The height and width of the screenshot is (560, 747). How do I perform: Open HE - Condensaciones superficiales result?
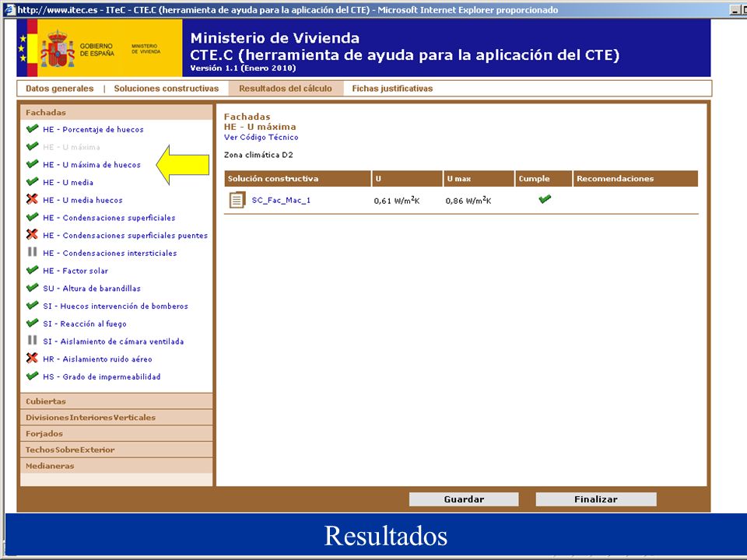coord(109,218)
